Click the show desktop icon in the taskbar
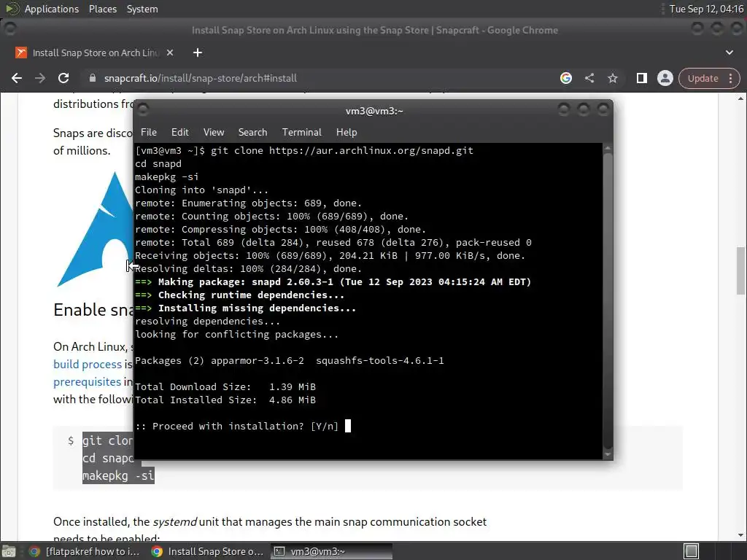The height and width of the screenshot is (560, 747). click(x=9, y=551)
